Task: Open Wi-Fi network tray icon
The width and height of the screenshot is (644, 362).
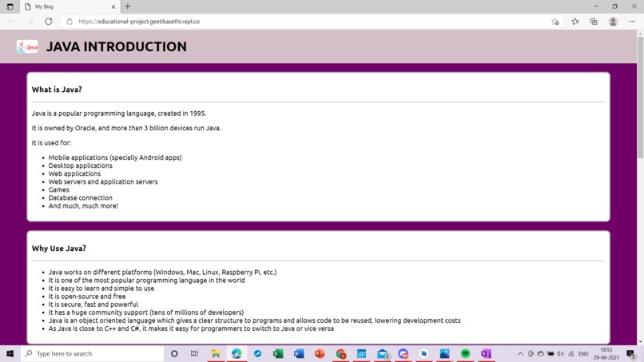Action: pos(571,353)
